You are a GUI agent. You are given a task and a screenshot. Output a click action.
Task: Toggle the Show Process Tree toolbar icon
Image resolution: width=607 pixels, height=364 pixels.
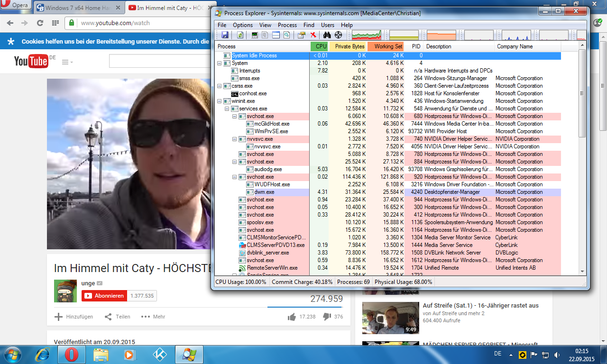265,35
